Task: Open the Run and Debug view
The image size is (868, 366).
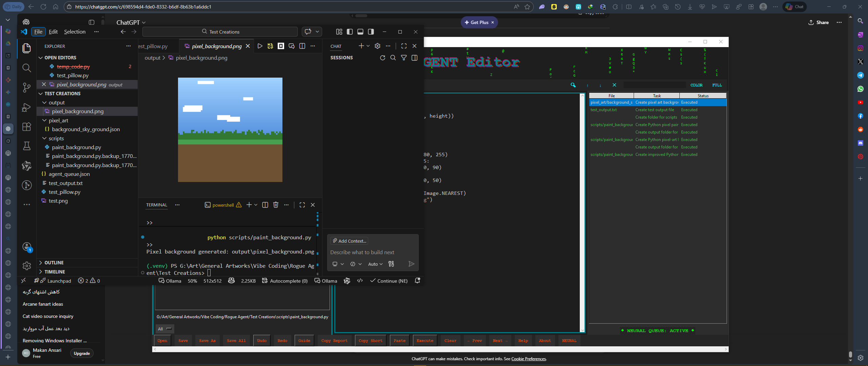Action: click(26, 107)
